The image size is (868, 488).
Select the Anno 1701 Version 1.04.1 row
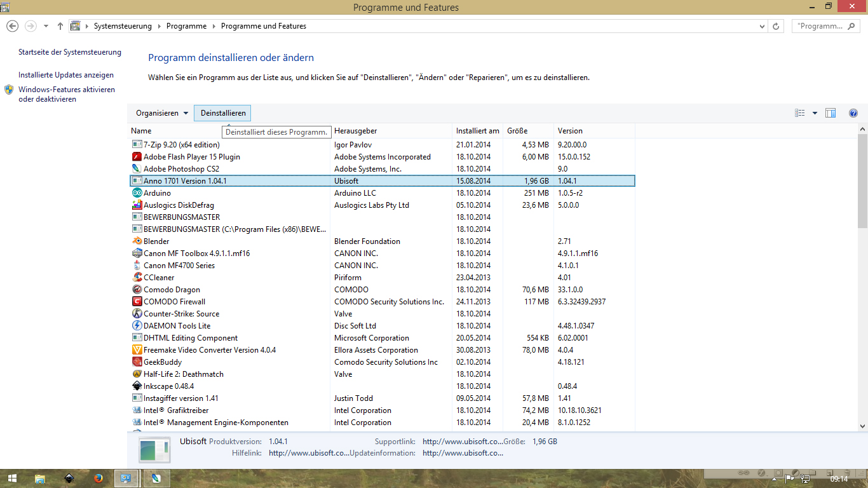pyautogui.click(x=382, y=181)
